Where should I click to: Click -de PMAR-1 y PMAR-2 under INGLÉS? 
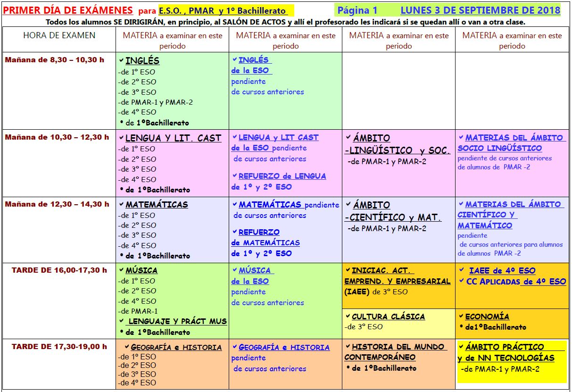(x=156, y=102)
